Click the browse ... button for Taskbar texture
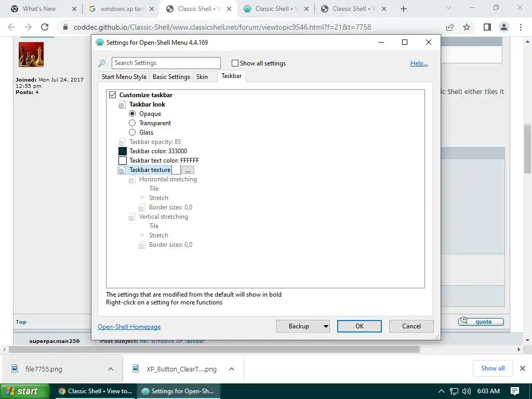532x399 pixels. pos(188,170)
